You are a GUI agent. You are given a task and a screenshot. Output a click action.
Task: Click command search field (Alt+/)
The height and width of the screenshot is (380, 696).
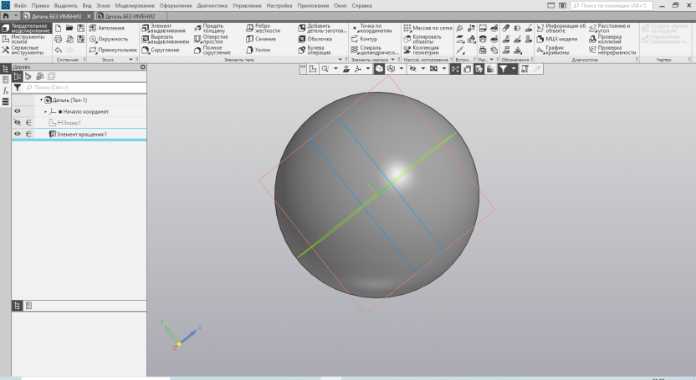611,5
